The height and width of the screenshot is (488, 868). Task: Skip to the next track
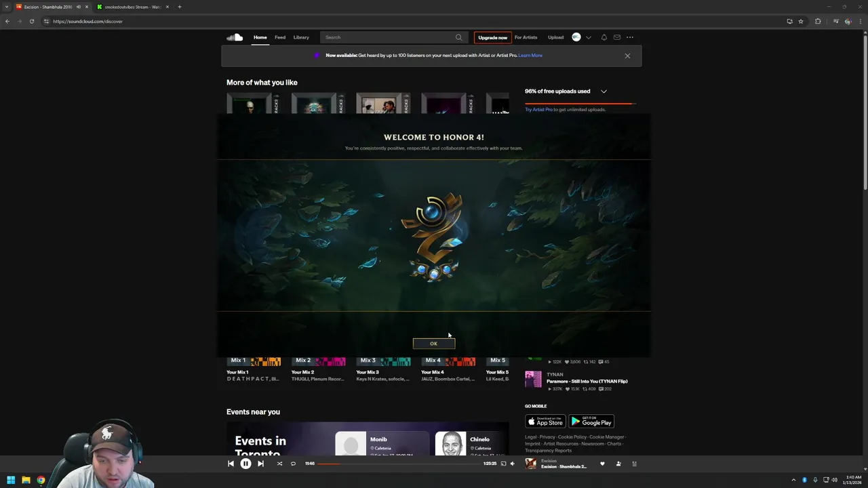coord(260,464)
